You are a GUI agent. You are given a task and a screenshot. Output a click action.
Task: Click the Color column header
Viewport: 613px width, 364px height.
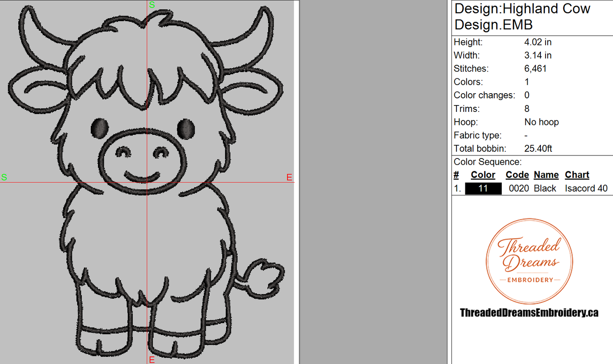483,175
